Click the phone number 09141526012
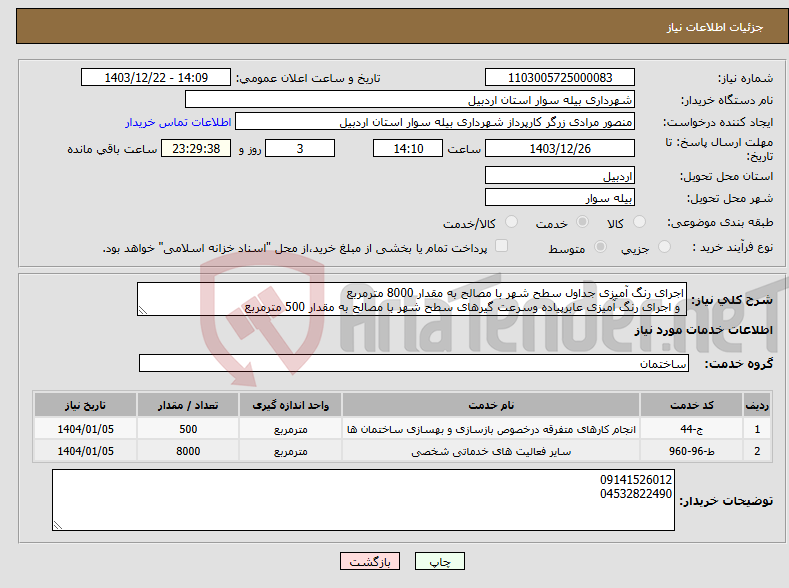789x588 pixels. pyautogui.click(x=636, y=479)
